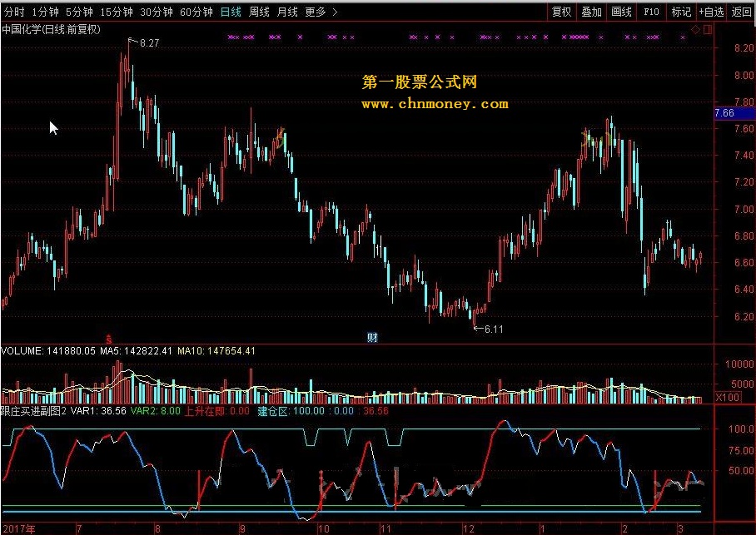Click the 7.00 price axis label
756x535 pixels.
[744, 209]
